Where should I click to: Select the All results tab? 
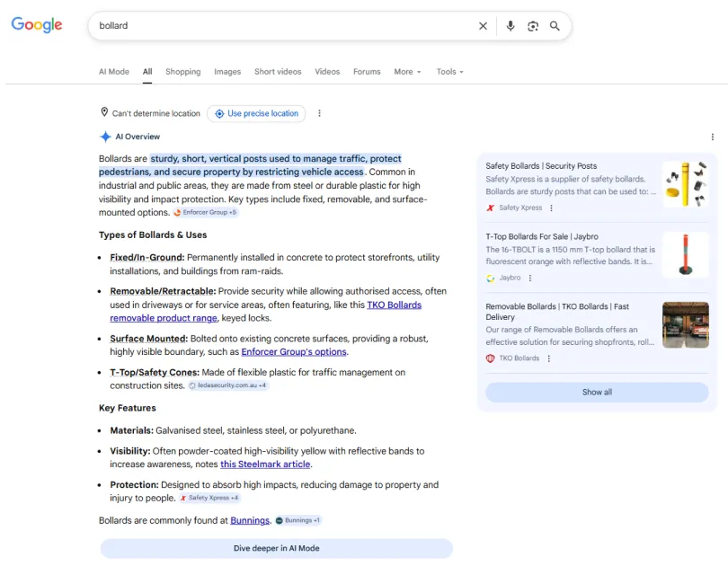coord(147,72)
